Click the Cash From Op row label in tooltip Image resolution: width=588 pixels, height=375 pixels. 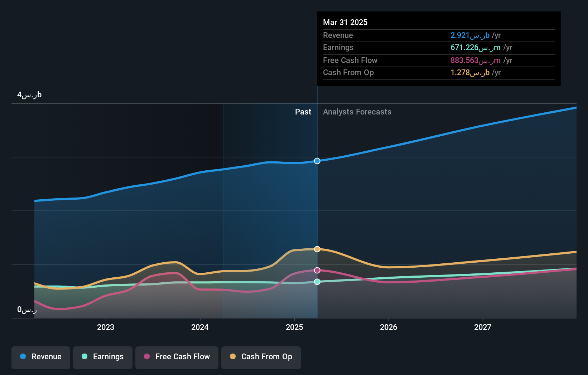coord(348,73)
